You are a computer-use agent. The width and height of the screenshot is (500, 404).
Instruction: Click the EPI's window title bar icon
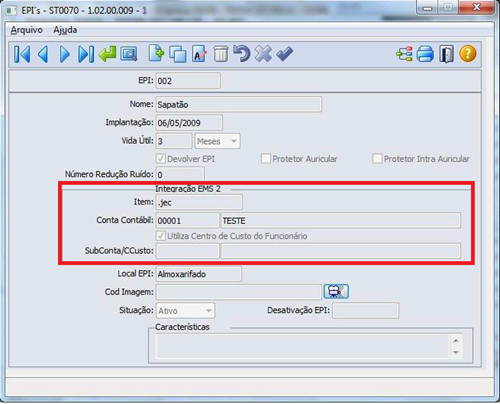pos(12,11)
